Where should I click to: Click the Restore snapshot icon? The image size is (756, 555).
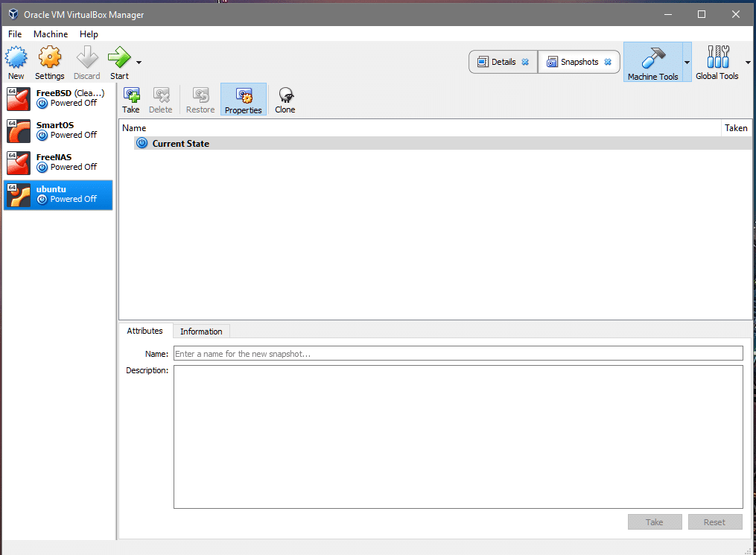[200, 95]
